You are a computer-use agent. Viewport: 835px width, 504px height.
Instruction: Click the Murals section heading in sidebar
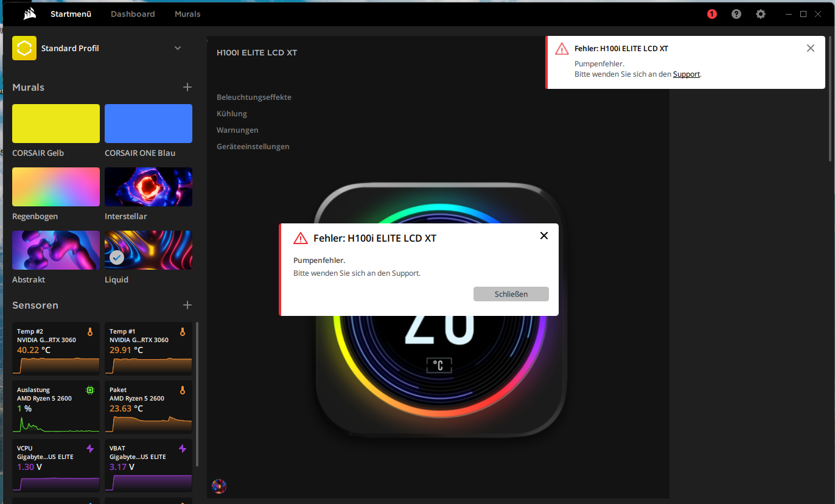(x=28, y=87)
